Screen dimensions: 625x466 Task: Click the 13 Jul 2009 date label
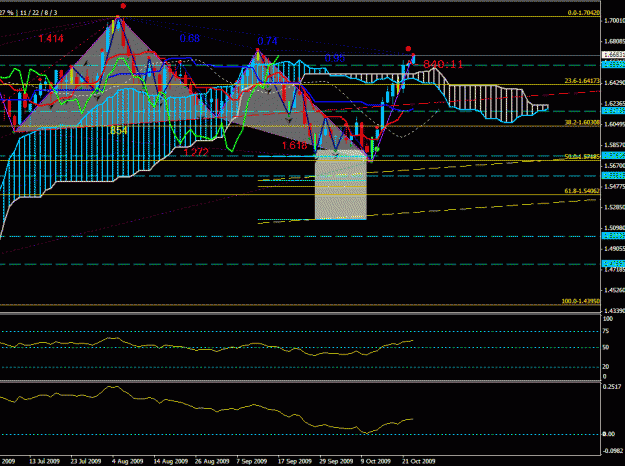pyautogui.click(x=43, y=461)
